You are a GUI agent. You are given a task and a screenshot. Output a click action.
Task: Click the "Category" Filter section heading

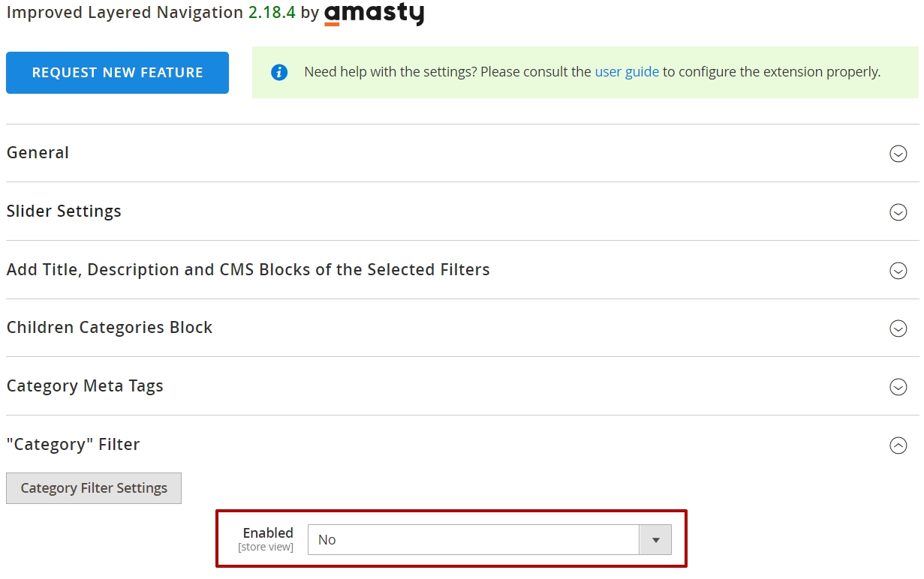pyautogui.click(x=74, y=445)
